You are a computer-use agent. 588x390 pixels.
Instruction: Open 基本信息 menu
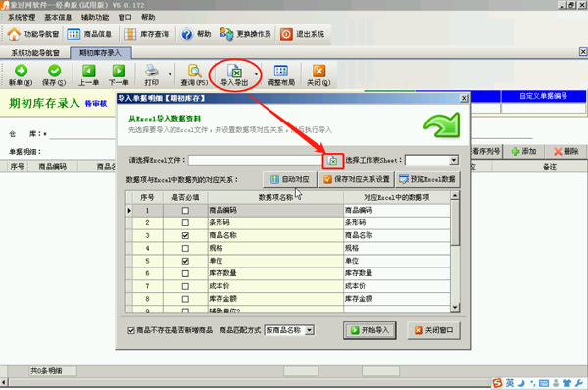58,17
